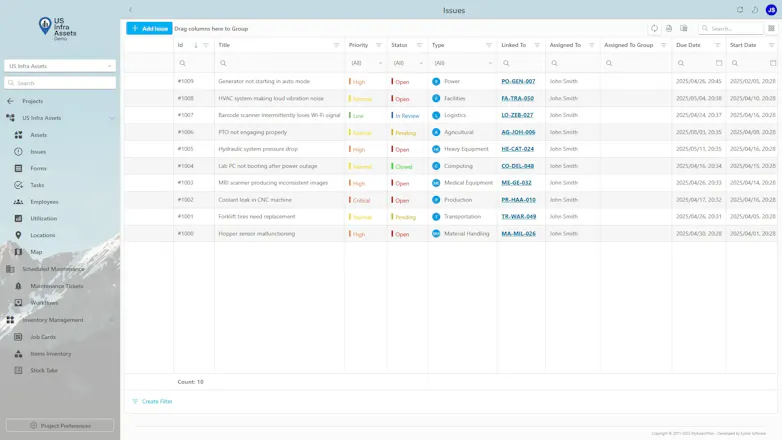
Task: Select Job Cards in the sidebar
Action: pos(43,337)
